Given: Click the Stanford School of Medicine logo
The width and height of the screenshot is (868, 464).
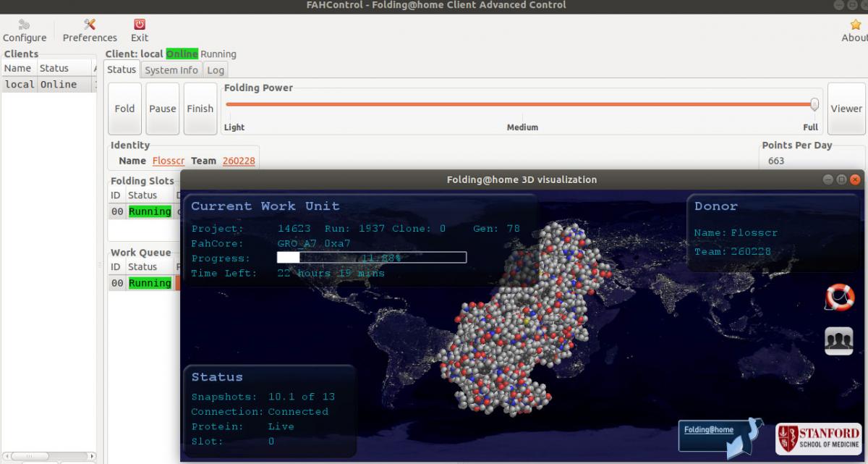Looking at the screenshot, I should tap(818, 438).
